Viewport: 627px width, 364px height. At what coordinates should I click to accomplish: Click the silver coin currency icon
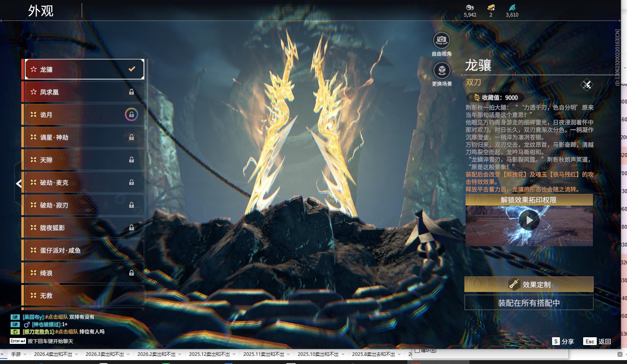(470, 7)
